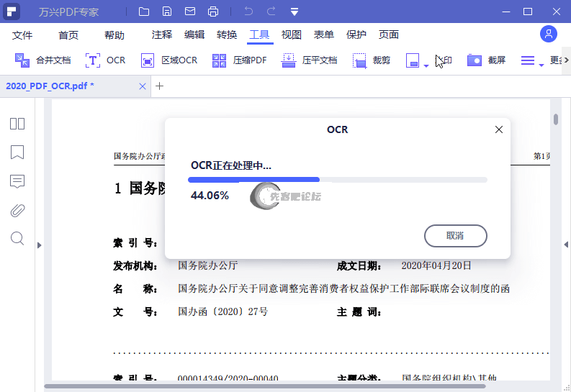This screenshot has height=392, width=571.
Task: Click the 压平文档 flatten icon
Action: click(289, 60)
